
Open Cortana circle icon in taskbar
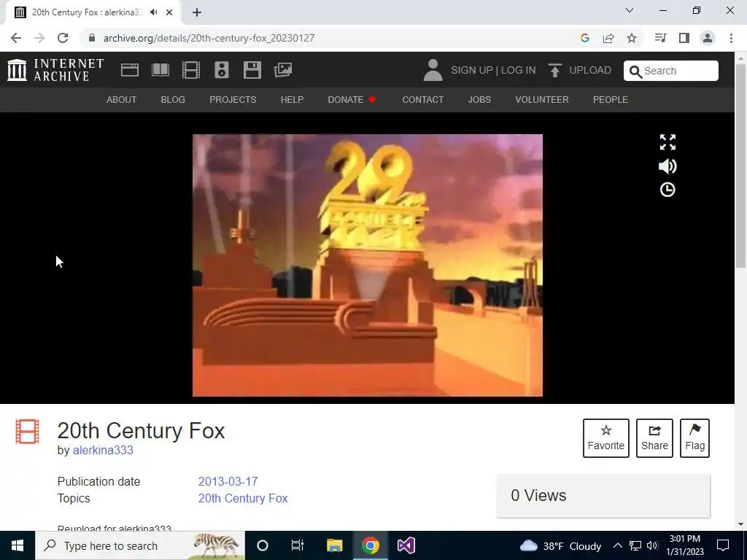point(263,545)
